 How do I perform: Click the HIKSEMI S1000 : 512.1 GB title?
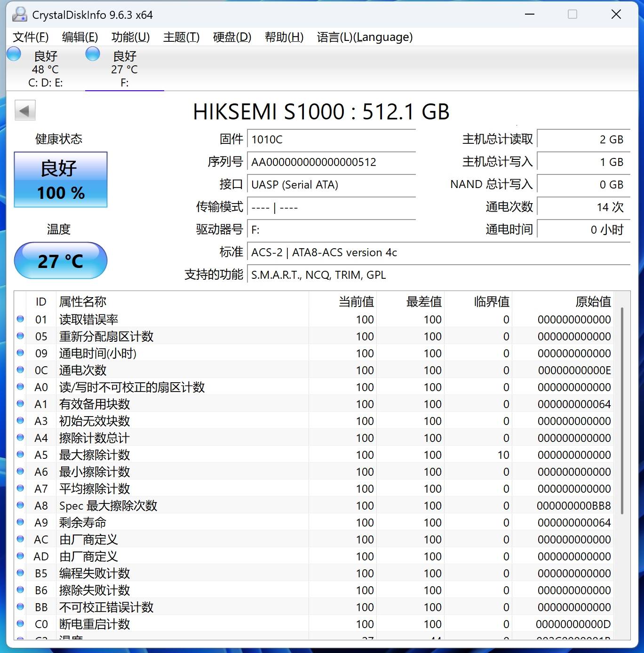pos(321,112)
